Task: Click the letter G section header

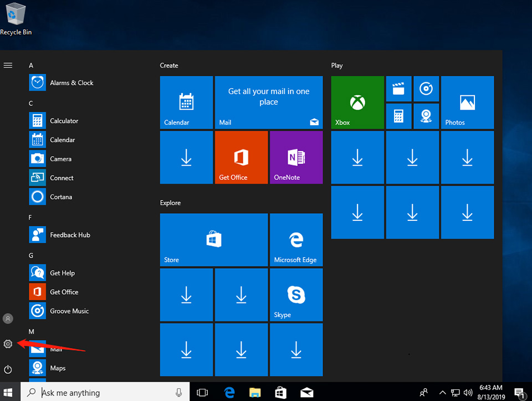Action: (31, 255)
